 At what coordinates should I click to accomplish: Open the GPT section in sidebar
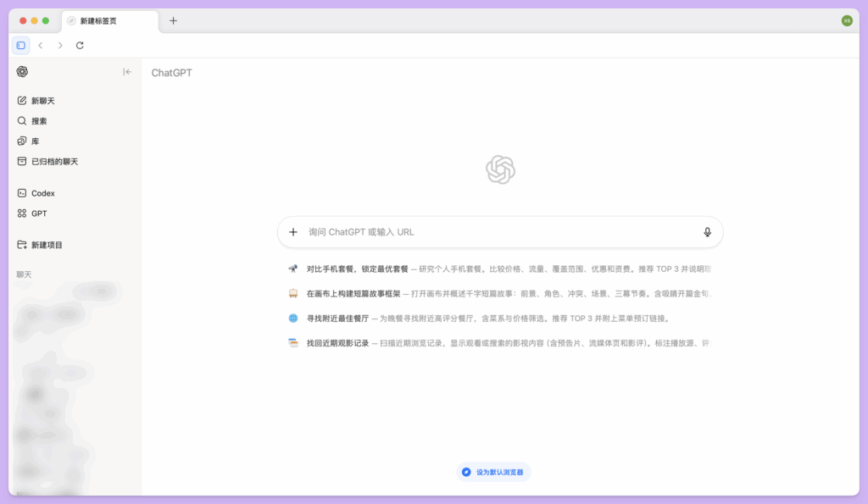click(36, 213)
